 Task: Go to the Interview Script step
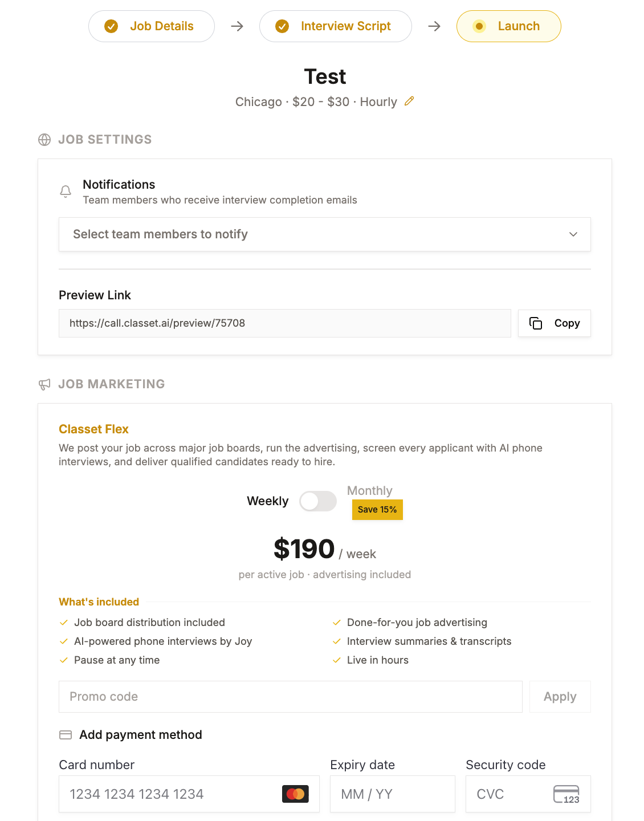pyautogui.click(x=336, y=26)
